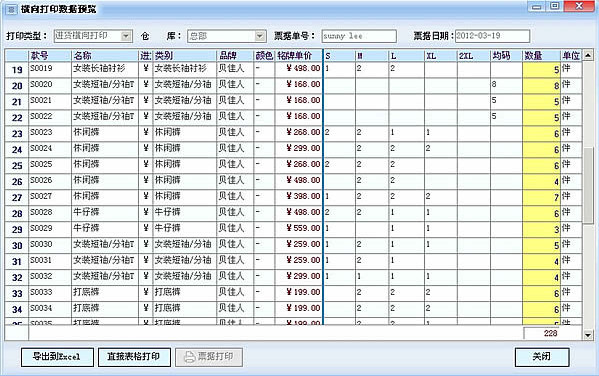Viewport: 599px width, 376px height.
Task: Click the yellow 数量 cell in row 27
Action: click(541, 197)
